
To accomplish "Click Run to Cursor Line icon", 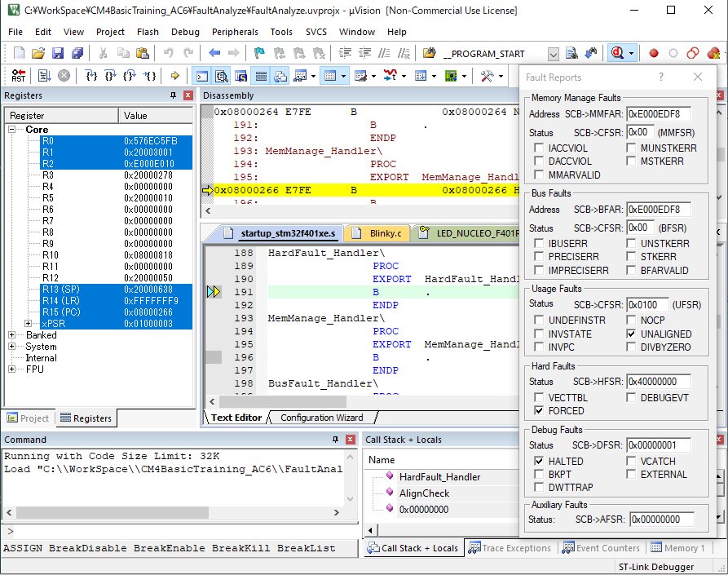I will (x=149, y=75).
